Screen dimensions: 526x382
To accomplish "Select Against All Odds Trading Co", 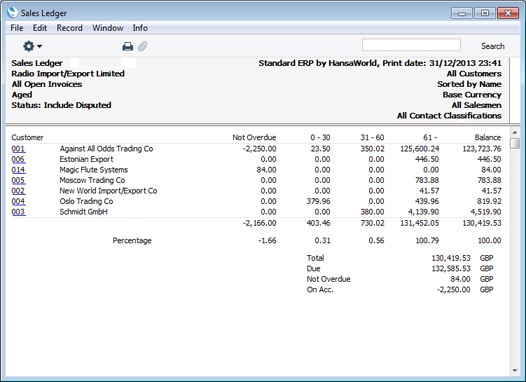I will (106, 149).
